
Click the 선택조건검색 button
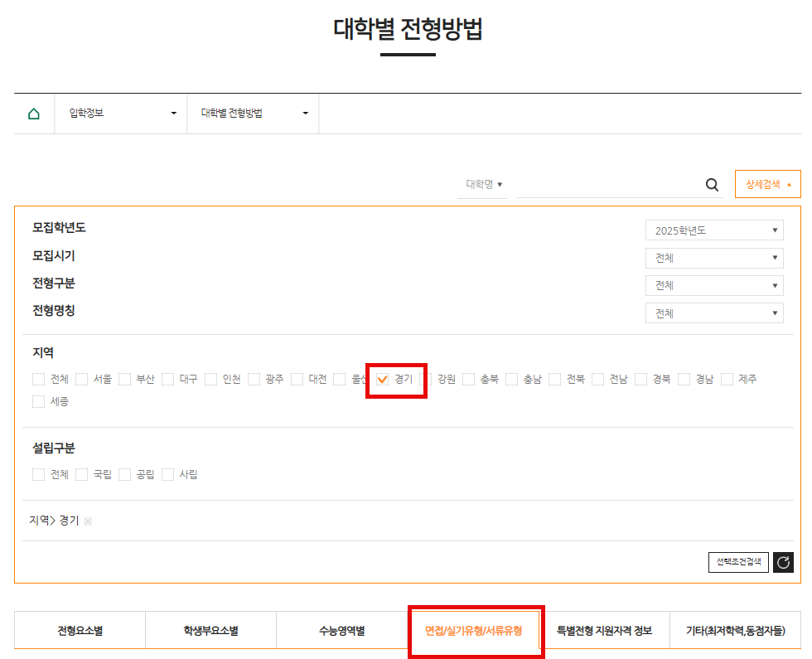point(737,562)
